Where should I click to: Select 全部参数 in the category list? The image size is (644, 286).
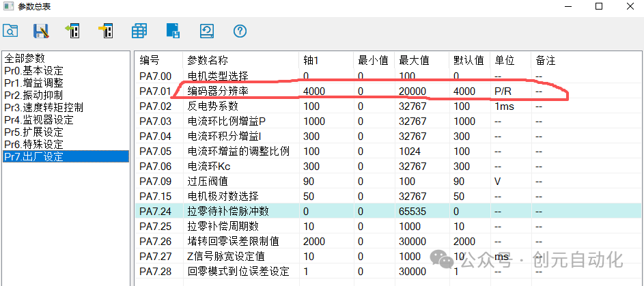(25, 58)
